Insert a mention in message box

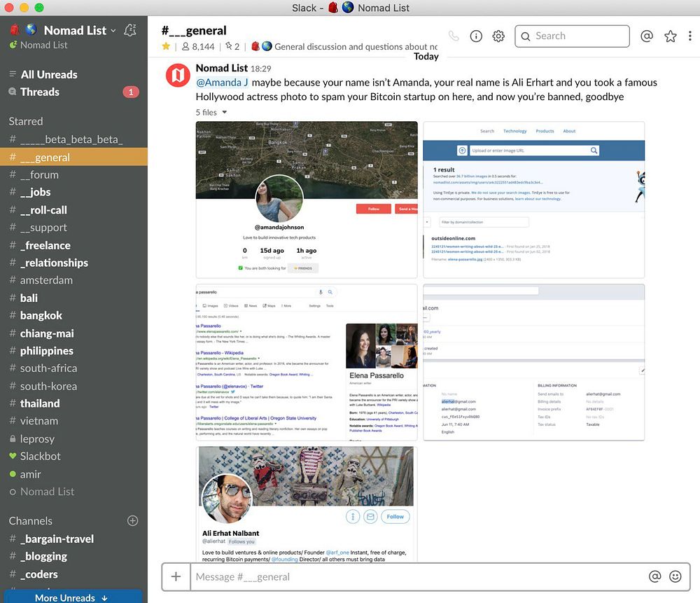click(654, 576)
